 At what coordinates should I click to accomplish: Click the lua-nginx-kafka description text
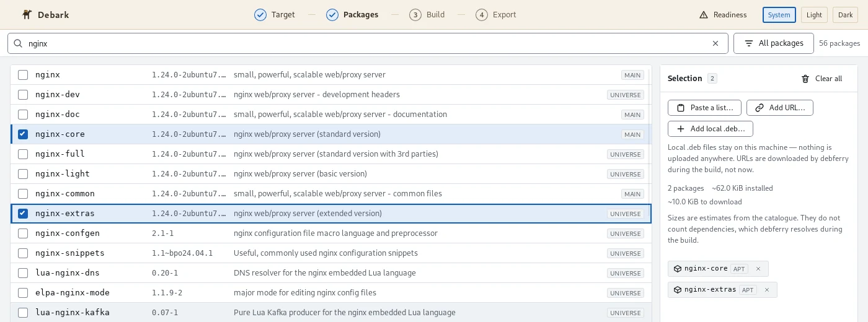[345, 313]
